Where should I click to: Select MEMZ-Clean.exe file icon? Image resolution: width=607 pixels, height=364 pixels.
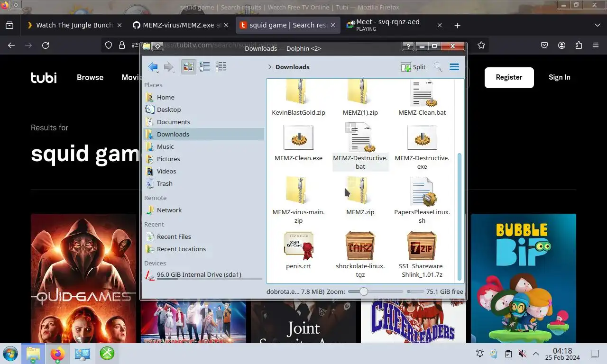coord(299,138)
